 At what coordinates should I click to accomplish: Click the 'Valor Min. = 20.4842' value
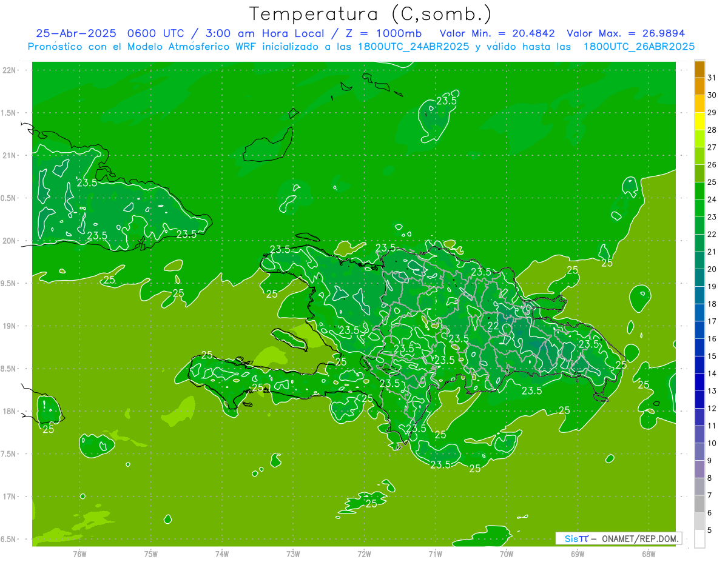click(x=497, y=33)
